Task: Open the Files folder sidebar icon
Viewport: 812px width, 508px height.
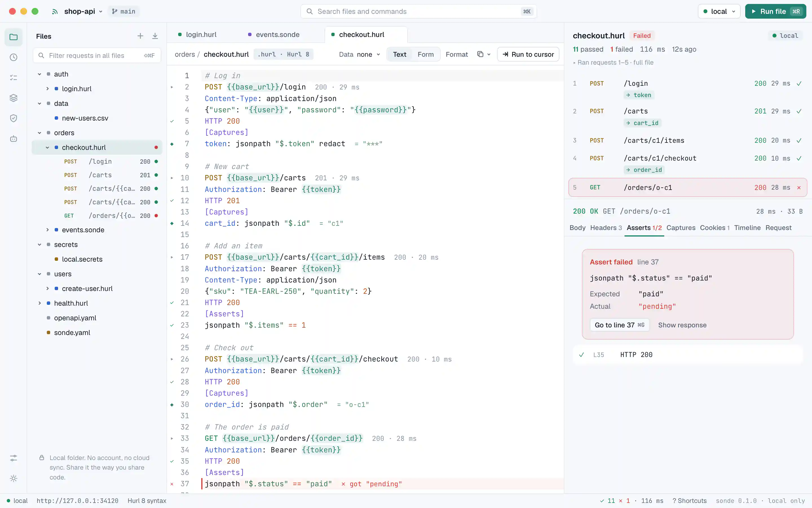Action: tap(14, 37)
